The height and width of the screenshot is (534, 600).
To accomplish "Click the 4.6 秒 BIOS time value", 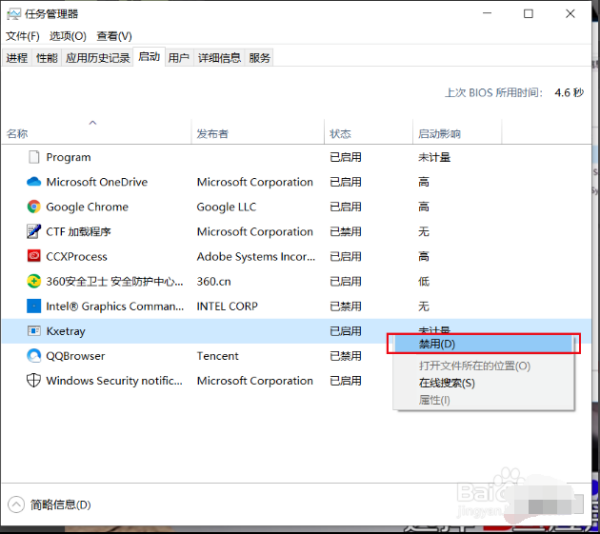I will [569, 93].
